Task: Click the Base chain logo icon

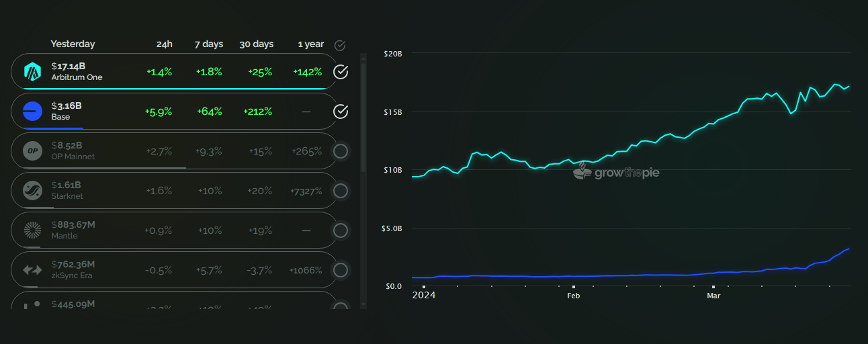Action: (x=32, y=111)
